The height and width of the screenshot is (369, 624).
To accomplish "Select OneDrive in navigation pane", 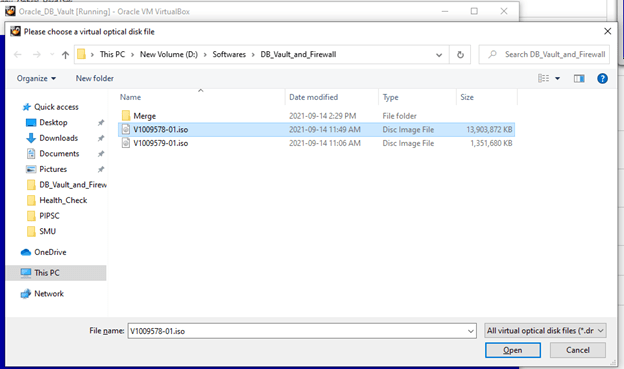I will coord(50,252).
